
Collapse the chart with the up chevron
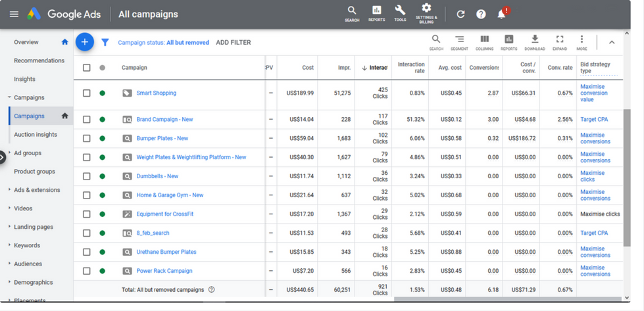[x=612, y=42]
